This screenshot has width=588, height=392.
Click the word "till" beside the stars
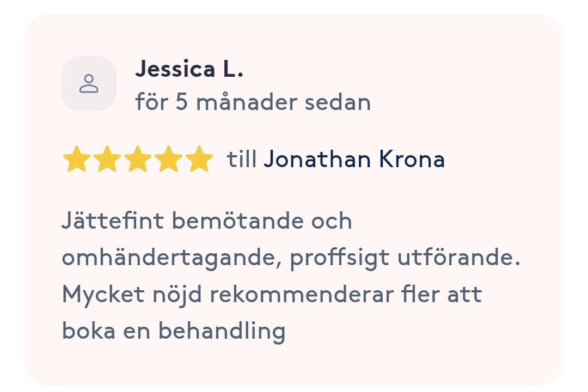coord(241,160)
